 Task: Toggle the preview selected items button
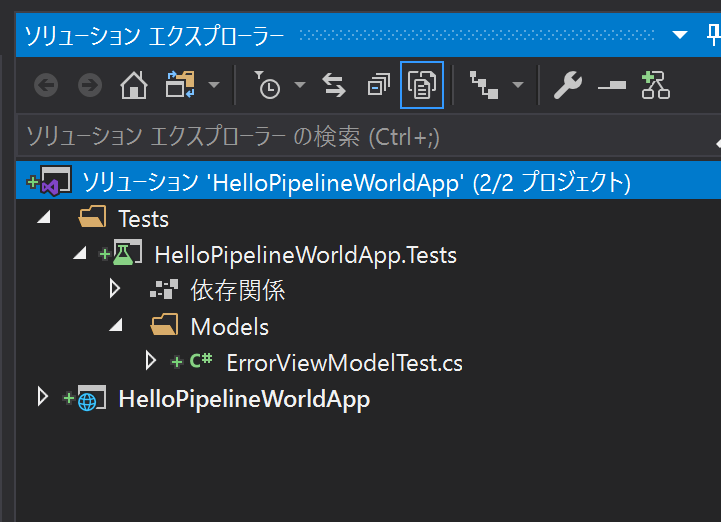pos(610,86)
